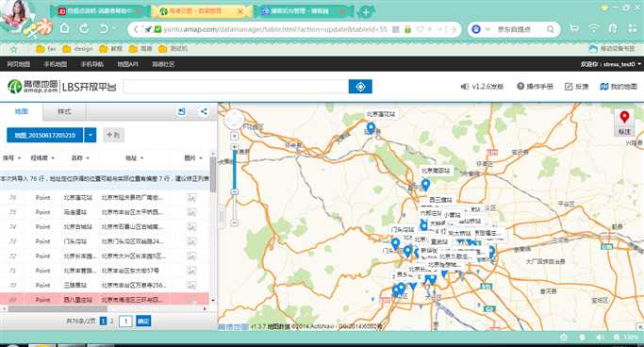Click the LBS platform search input field
Image resolution: width=644 pixels, height=347 pixels.
(x=236, y=87)
